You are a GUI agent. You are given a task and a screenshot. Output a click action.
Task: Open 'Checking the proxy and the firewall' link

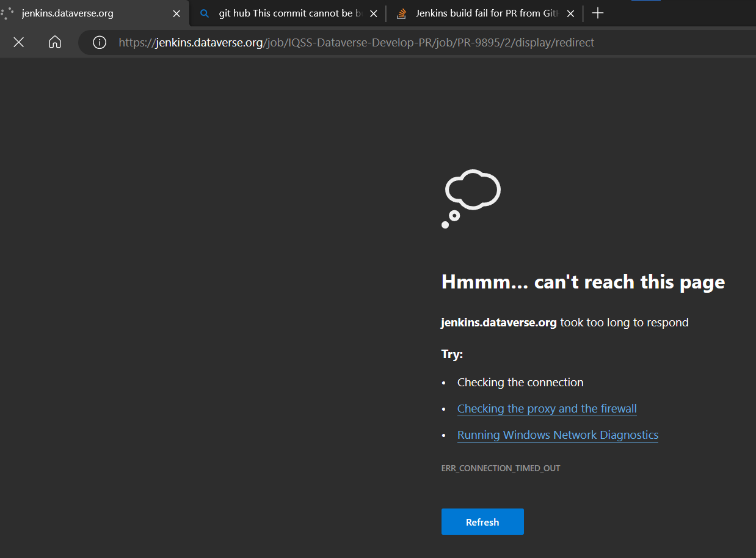[547, 409]
